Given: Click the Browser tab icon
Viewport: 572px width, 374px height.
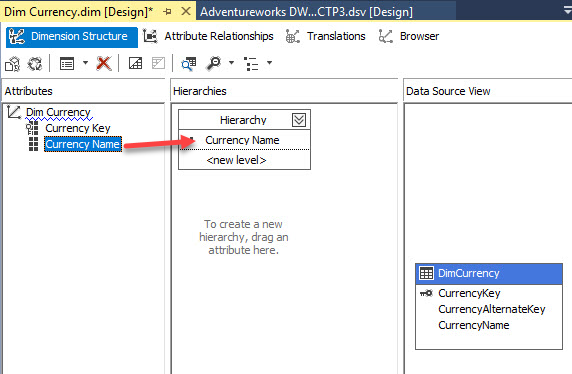Looking at the screenshot, I should 385,36.
